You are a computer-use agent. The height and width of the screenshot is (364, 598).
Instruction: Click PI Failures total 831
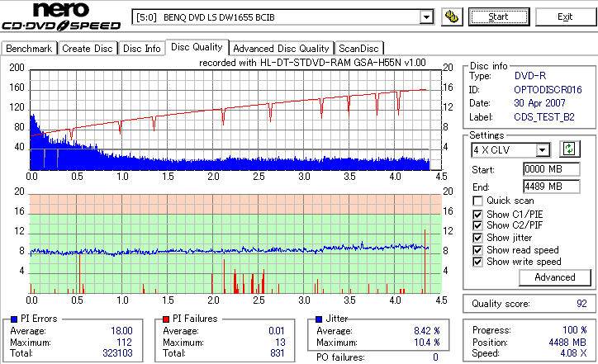(278, 353)
